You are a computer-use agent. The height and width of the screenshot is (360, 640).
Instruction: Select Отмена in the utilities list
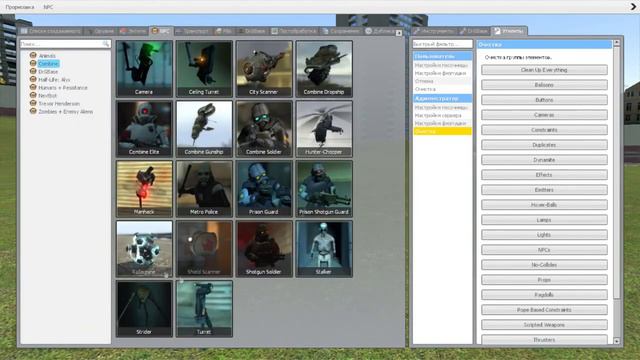tap(442, 81)
